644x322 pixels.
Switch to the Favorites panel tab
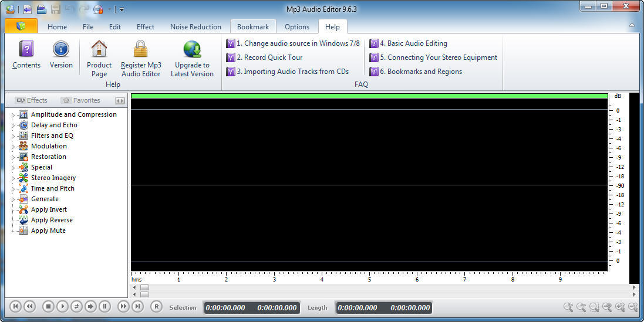click(81, 100)
